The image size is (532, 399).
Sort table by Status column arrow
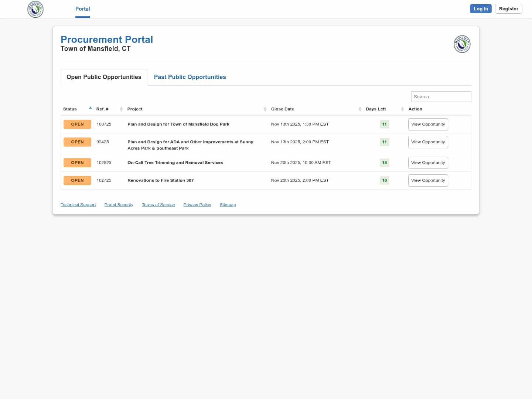click(x=90, y=108)
